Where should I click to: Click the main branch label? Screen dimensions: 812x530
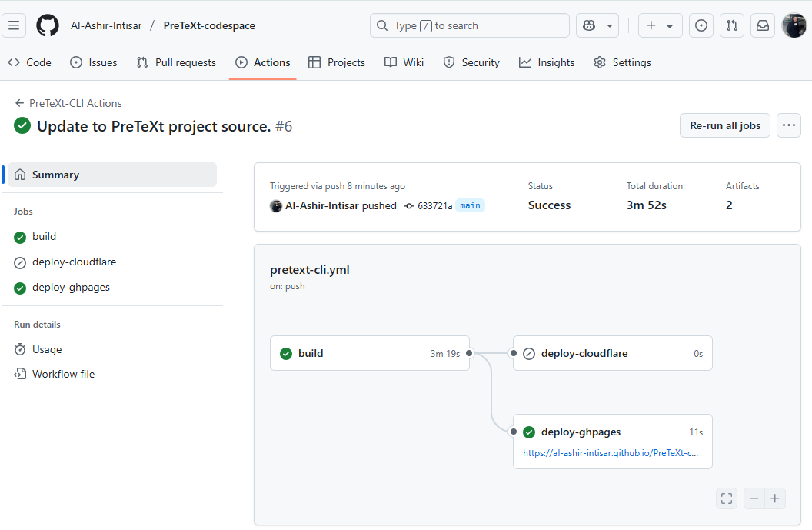pos(471,205)
